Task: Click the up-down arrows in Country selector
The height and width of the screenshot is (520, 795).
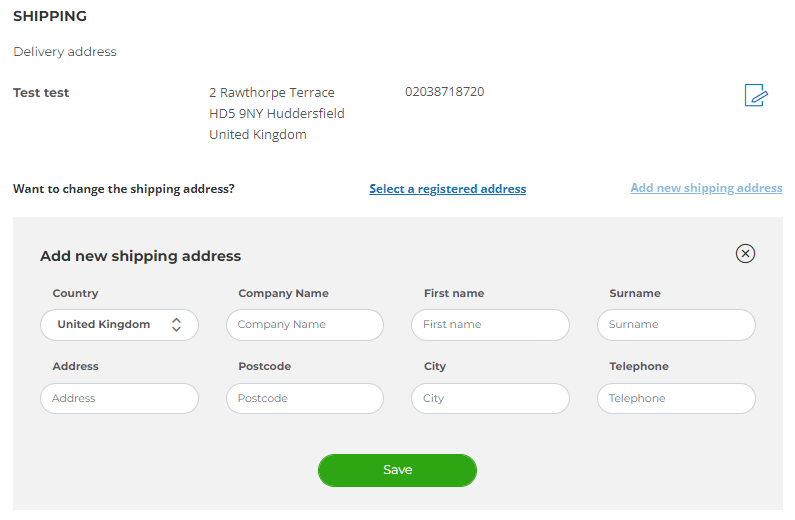Action: (x=176, y=325)
